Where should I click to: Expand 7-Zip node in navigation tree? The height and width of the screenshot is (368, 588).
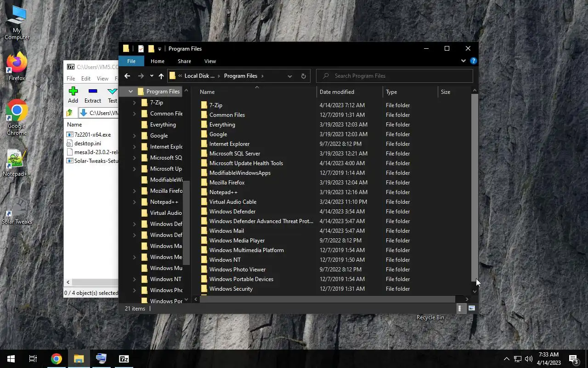pyautogui.click(x=134, y=103)
